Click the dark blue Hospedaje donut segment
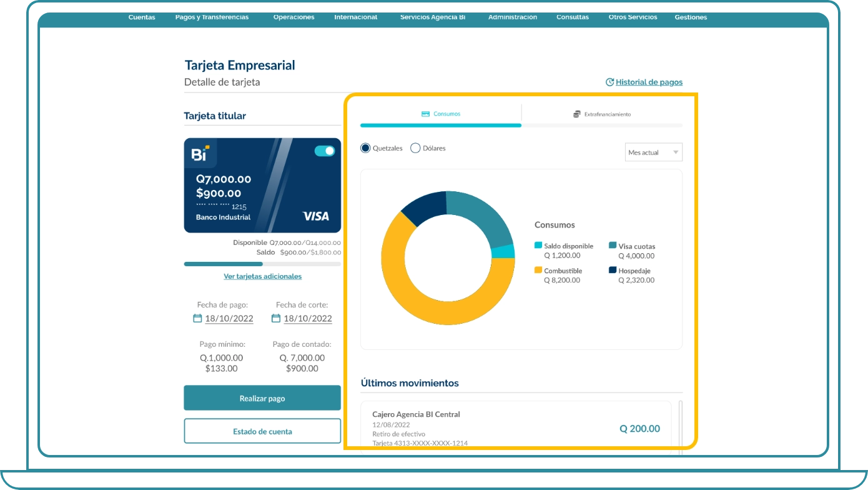 [x=427, y=207]
